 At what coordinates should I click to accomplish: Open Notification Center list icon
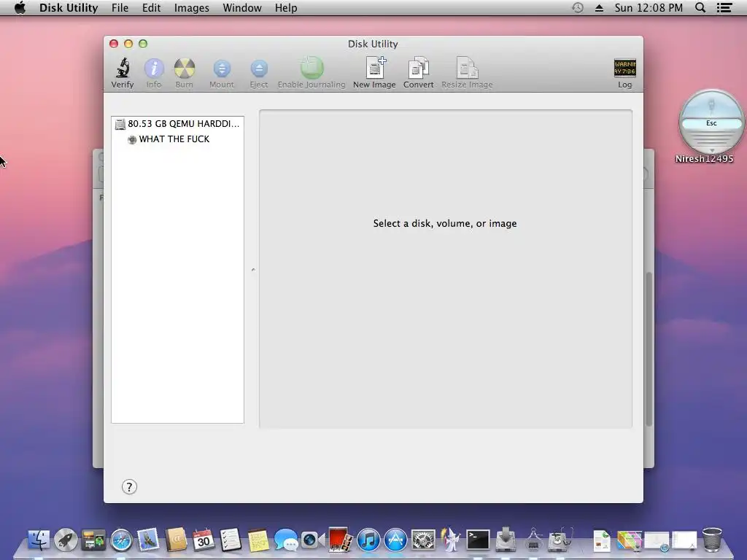pyautogui.click(x=724, y=7)
